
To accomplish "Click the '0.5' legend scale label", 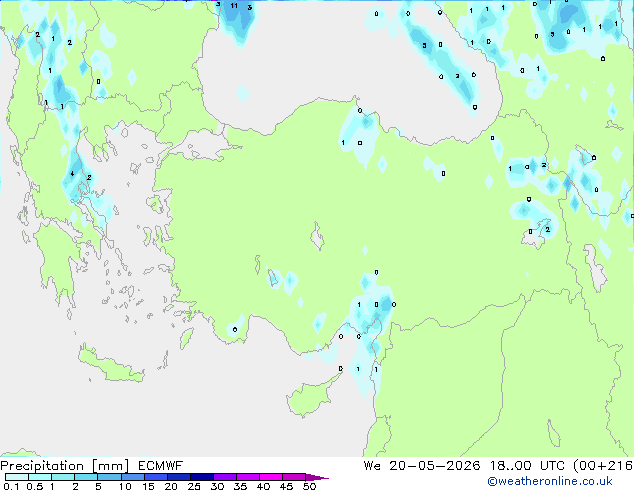I will point(35,486).
